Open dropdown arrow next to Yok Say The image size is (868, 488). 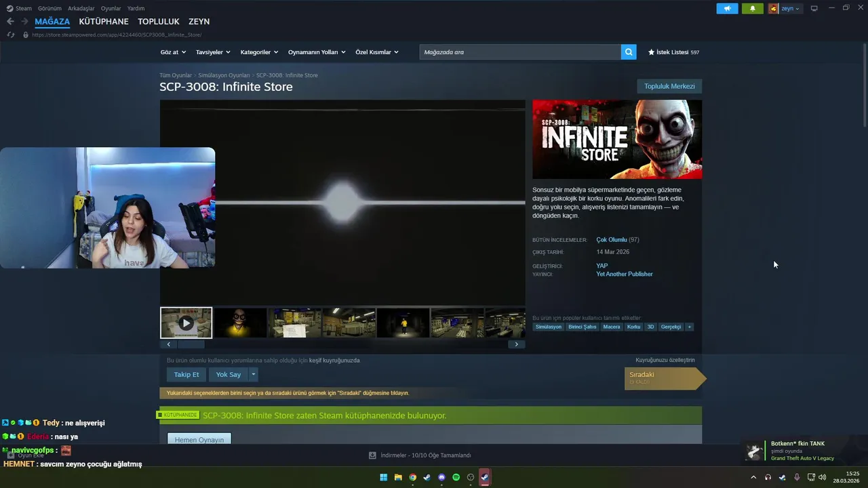(254, 374)
